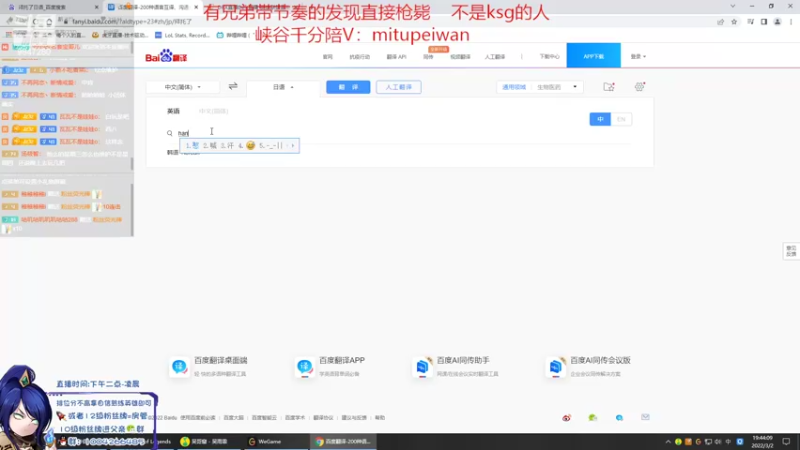Viewport: 800px width, 450px height.
Task: Close the Baidu Translate browser tab
Action: tap(196, 7)
